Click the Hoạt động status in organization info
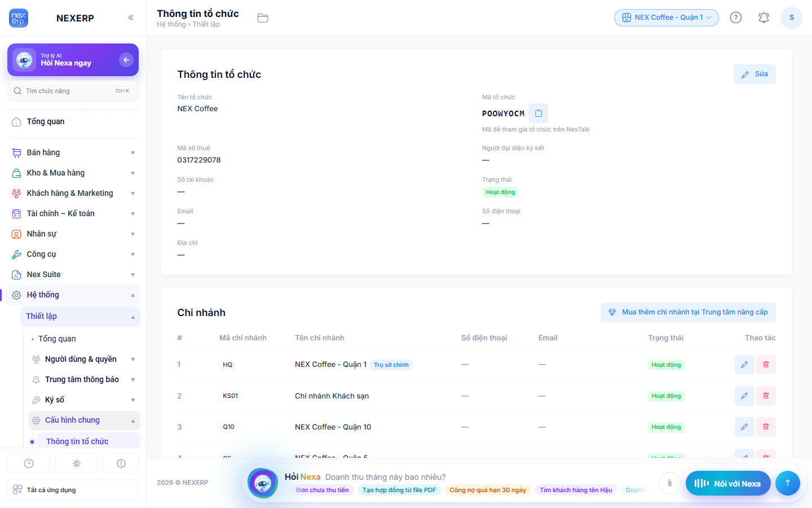Viewport: 812px width, 508px height. 500,192
